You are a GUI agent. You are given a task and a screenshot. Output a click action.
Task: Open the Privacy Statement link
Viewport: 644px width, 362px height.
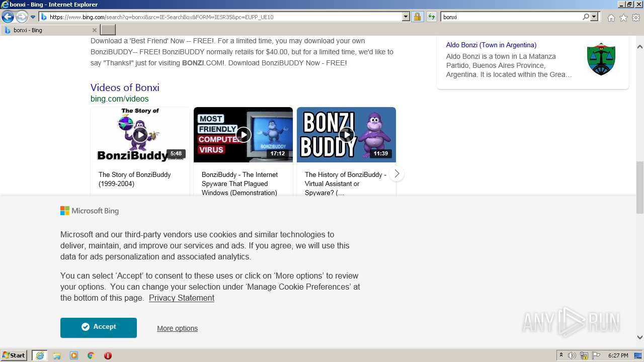click(182, 298)
